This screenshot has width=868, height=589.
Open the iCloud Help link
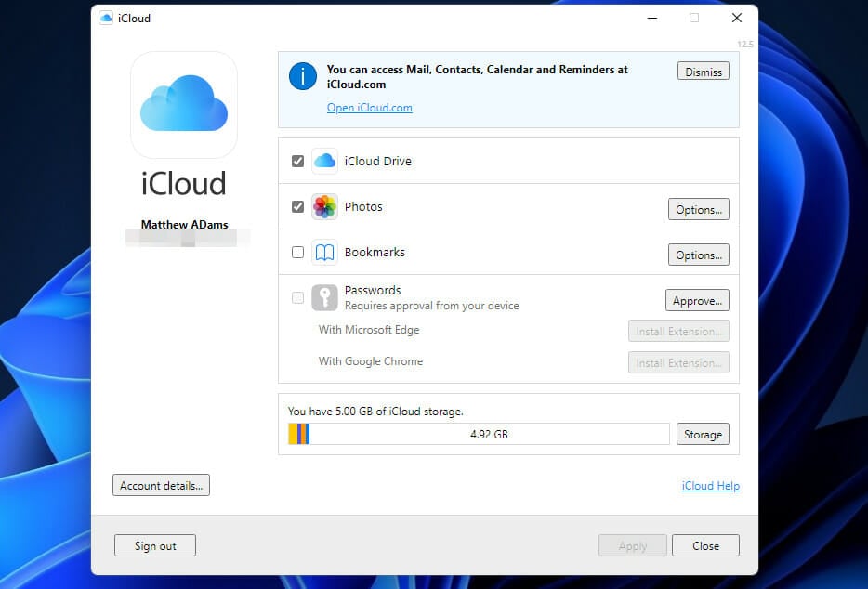click(x=711, y=485)
